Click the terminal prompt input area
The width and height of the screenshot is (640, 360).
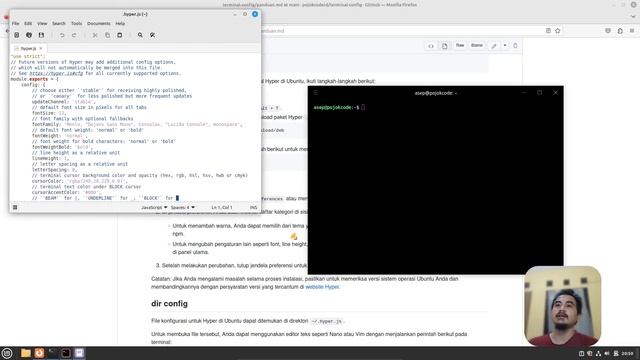pos(363,107)
